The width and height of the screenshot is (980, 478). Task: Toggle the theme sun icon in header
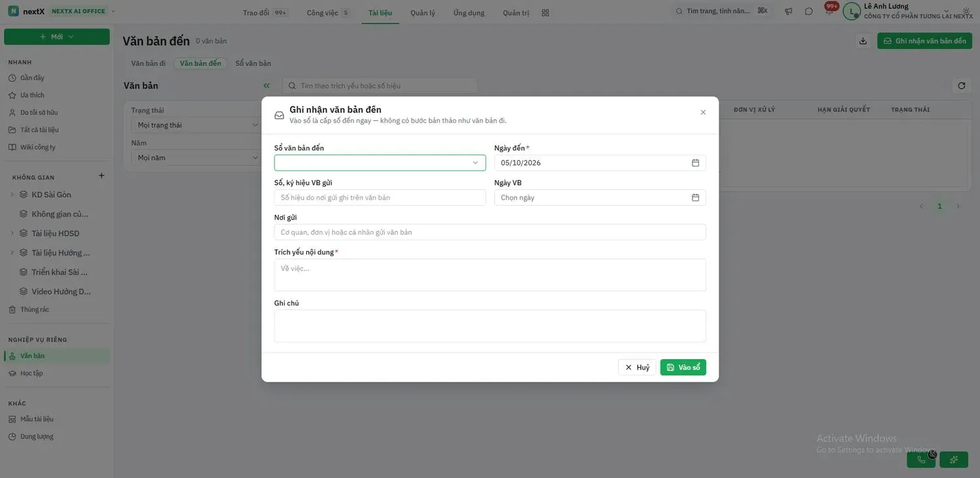coord(967,12)
